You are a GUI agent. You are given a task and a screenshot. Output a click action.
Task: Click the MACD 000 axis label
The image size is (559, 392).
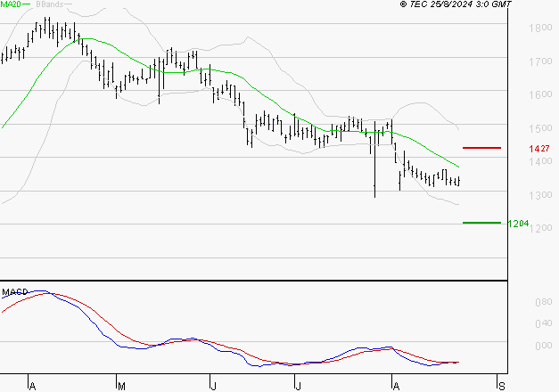[x=544, y=346]
